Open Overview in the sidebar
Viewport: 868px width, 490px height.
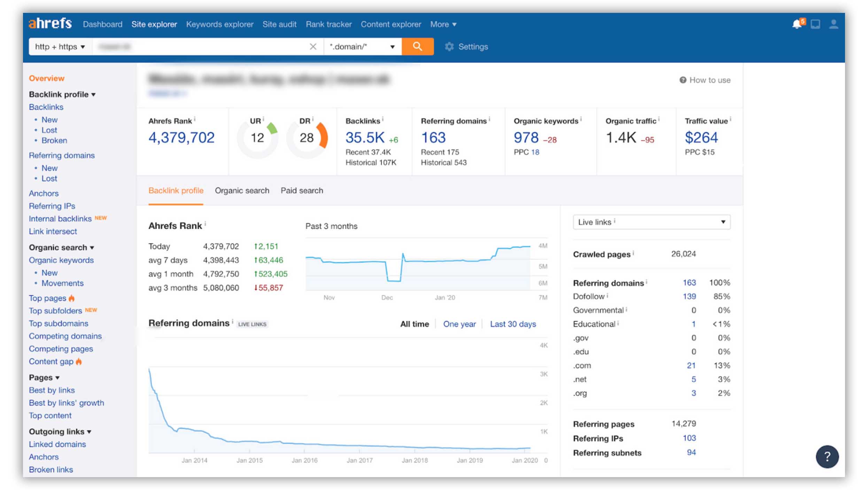47,78
